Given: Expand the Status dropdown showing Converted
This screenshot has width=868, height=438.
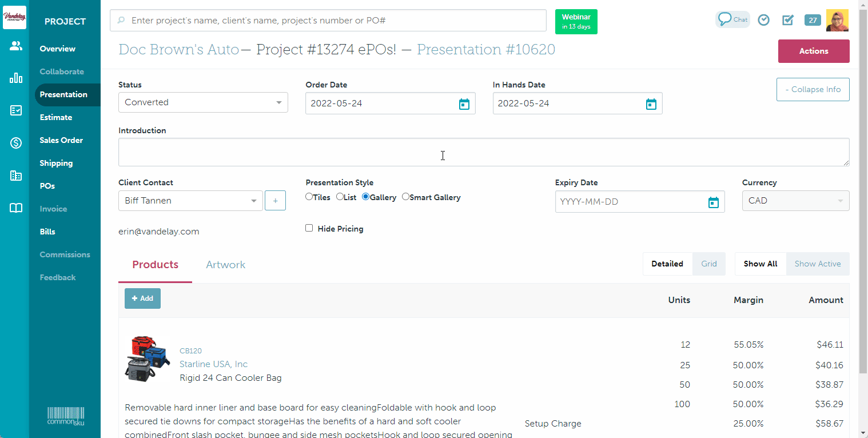Looking at the screenshot, I should coord(203,103).
